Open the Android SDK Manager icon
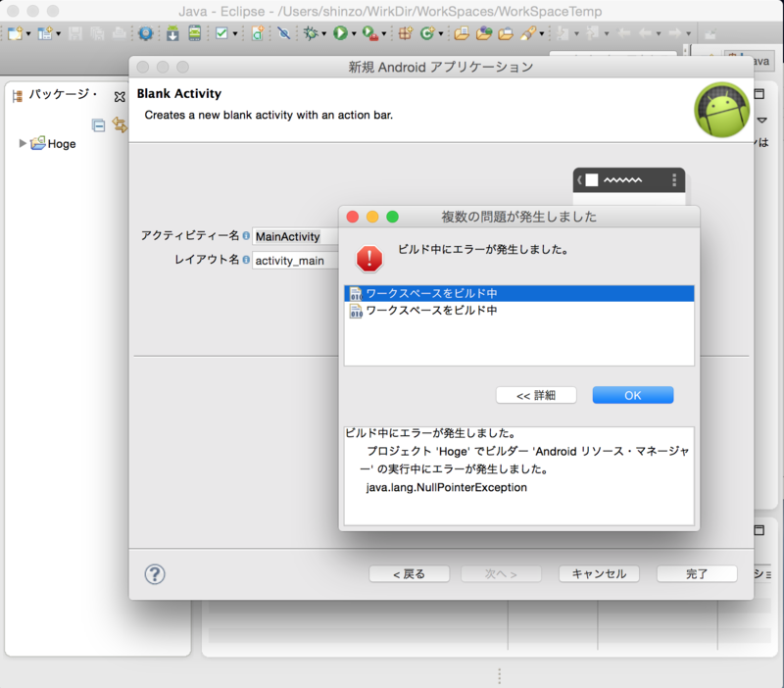Viewport: 784px width, 688px height. pyautogui.click(x=172, y=33)
